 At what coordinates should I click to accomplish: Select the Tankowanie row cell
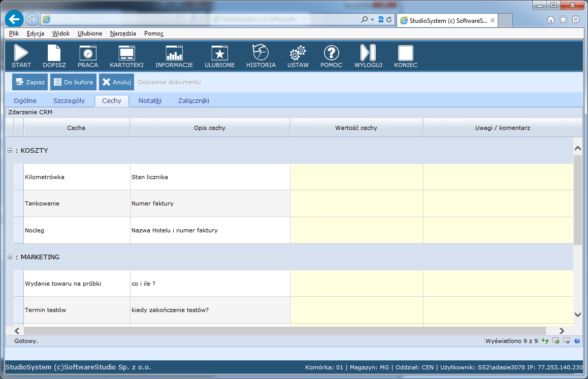tap(77, 203)
